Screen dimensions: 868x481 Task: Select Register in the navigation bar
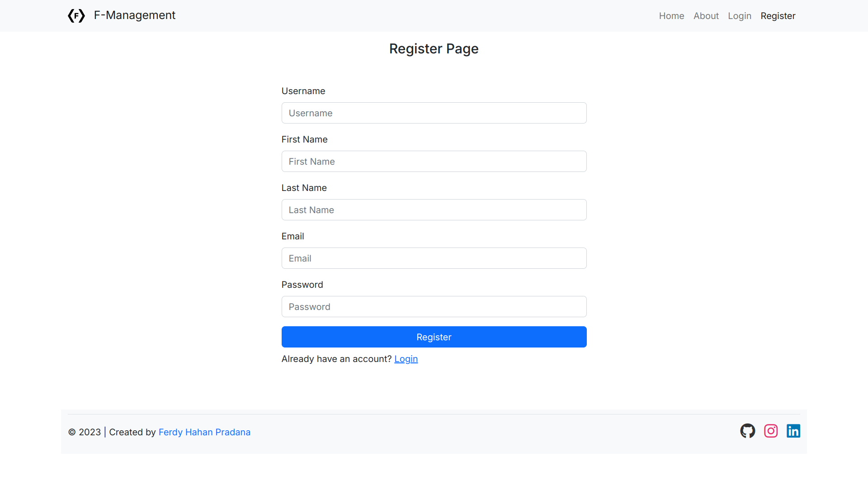pyautogui.click(x=778, y=16)
